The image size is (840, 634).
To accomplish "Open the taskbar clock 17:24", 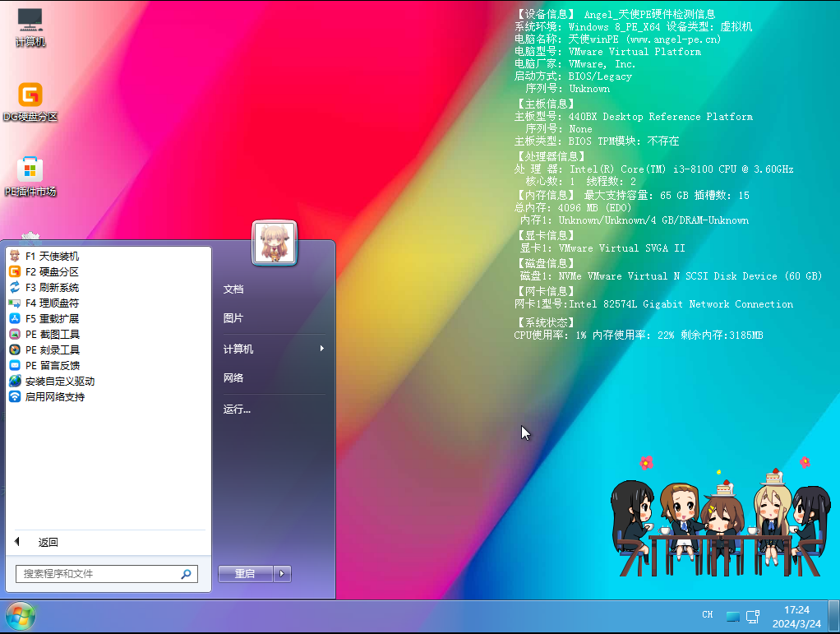I will tap(796, 617).
